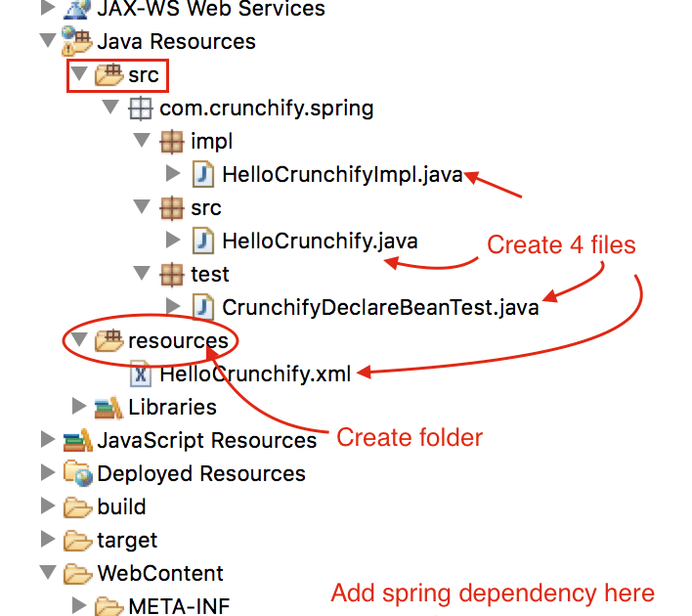Click the Libraries books icon
Screen dimensions: 692x616
pos(108,407)
